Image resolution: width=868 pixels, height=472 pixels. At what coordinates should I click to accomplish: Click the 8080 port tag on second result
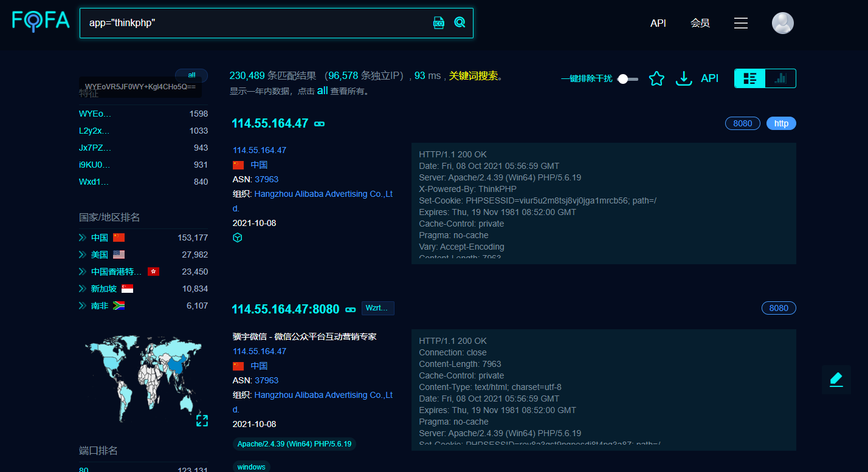[779, 308]
